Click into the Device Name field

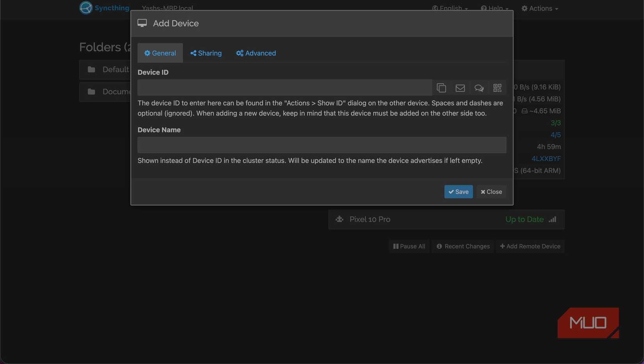click(322, 145)
